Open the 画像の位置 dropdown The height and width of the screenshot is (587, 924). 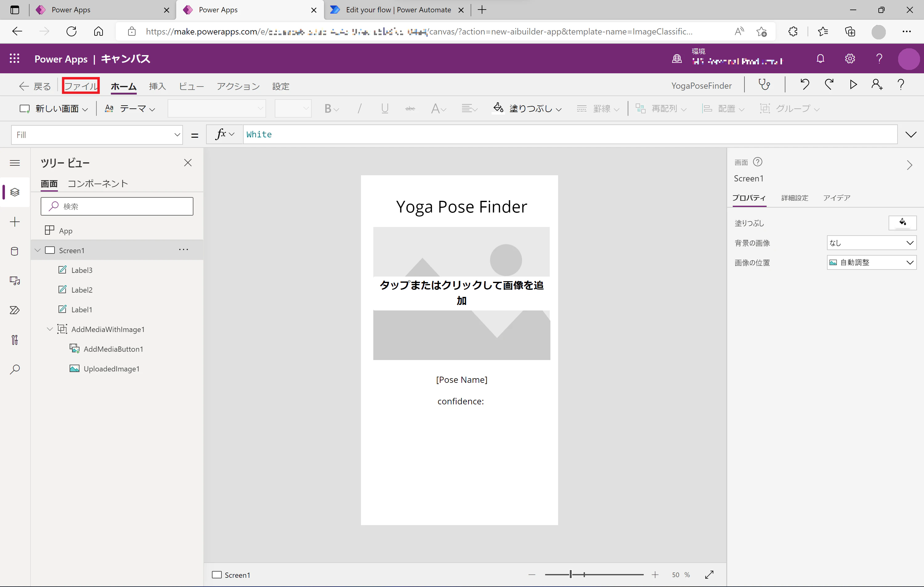pyautogui.click(x=871, y=262)
